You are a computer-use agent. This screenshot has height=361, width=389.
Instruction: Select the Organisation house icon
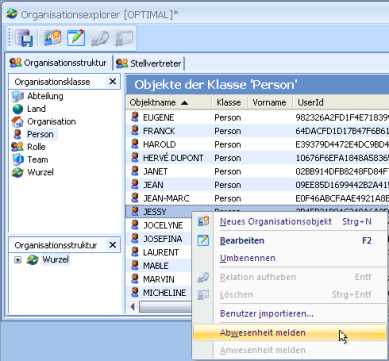coord(17,122)
